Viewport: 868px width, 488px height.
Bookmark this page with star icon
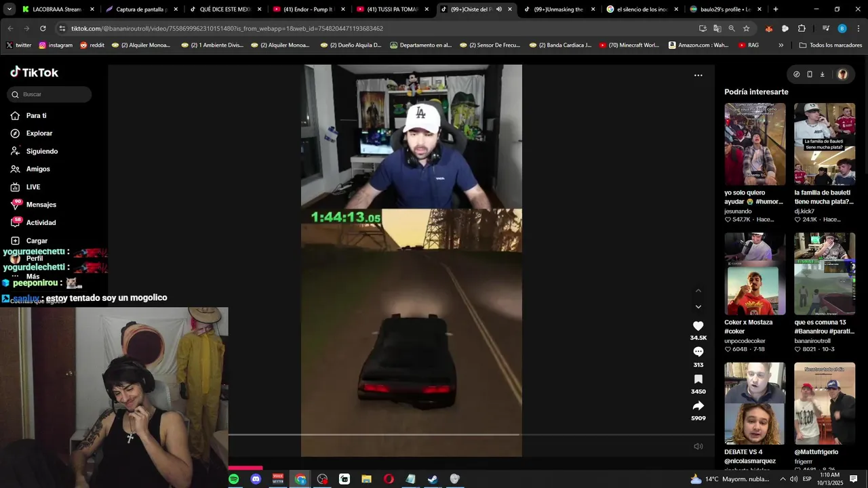pyautogui.click(x=746, y=28)
